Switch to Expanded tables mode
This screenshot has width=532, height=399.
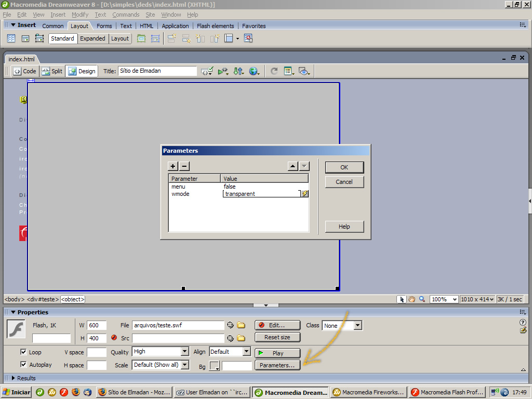coord(92,38)
